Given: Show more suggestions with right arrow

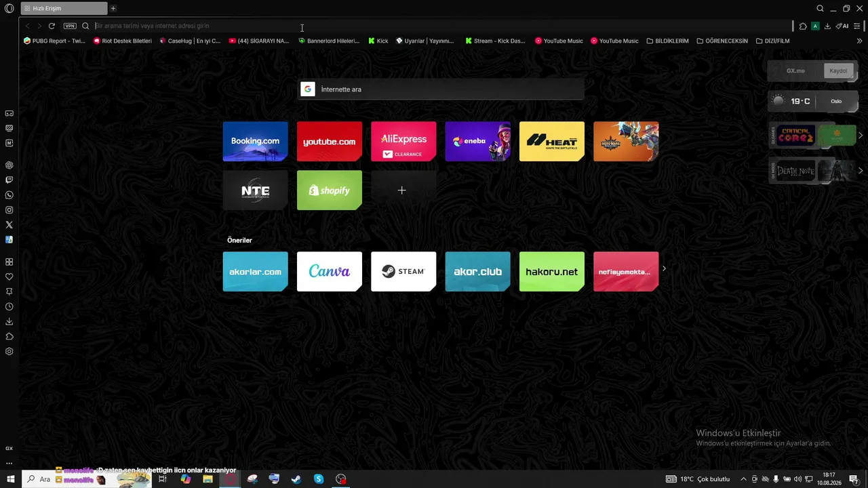Looking at the screenshot, I should 664,268.
